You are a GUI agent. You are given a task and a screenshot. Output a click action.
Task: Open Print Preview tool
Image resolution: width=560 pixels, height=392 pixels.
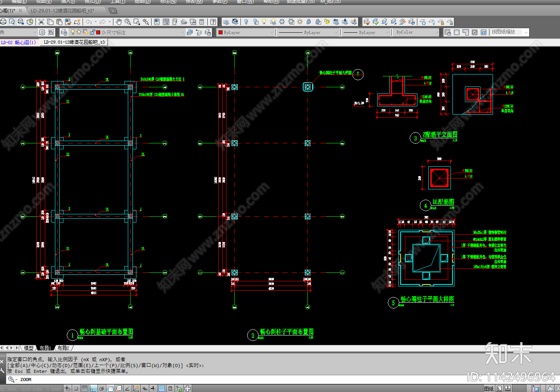point(12,22)
